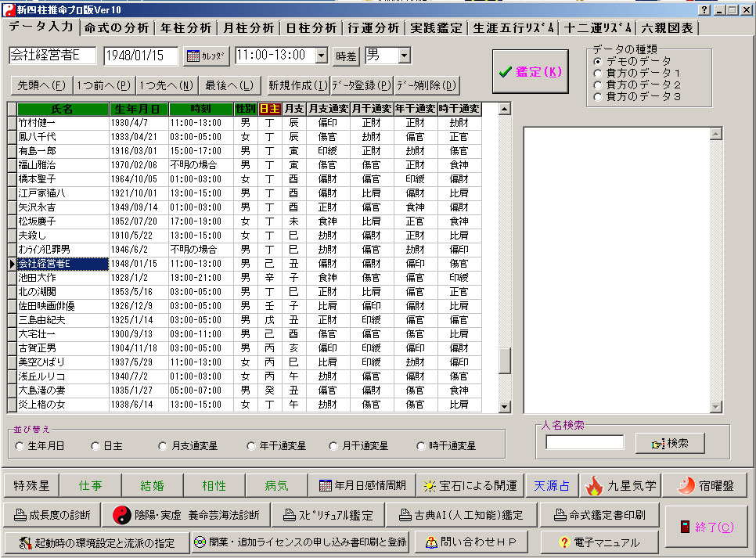Click 最後へ(L) button
The image size is (756, 558).
pyautogui.click(x=229, y=85)
